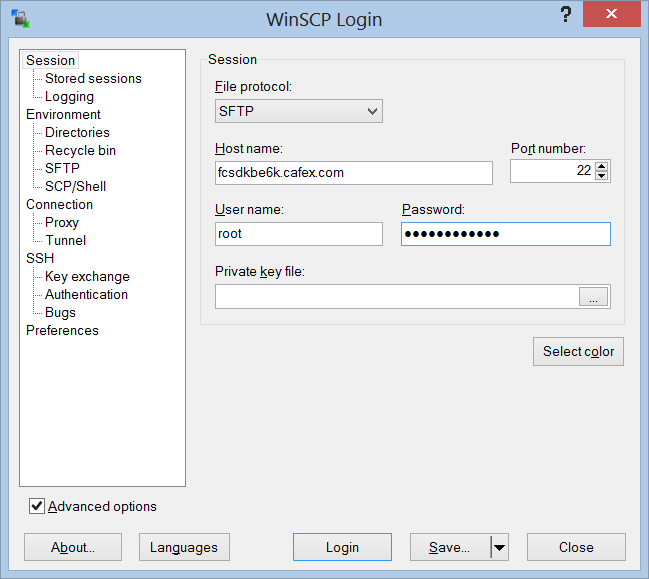Open the About... dialog
This screenshot has width=649, height=579.
point(73,547)
